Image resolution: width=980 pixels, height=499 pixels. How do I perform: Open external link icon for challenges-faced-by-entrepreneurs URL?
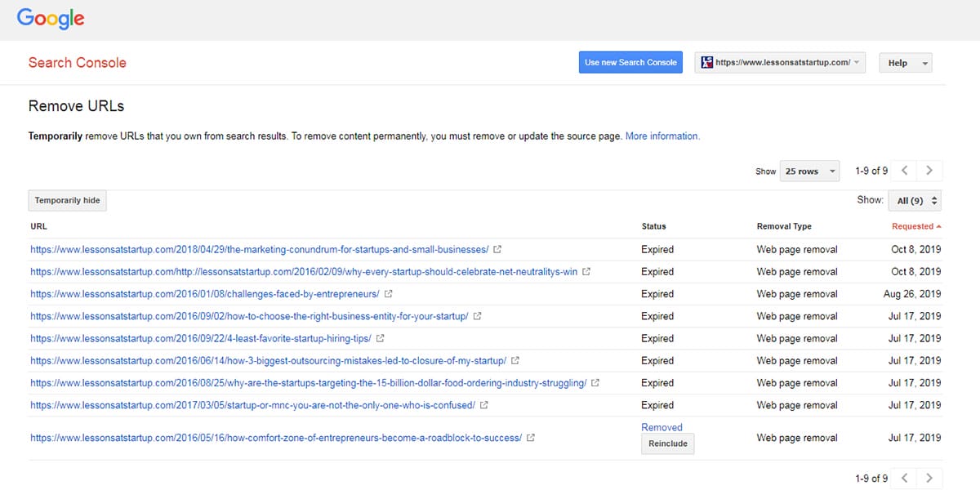[x=388, y=294]
